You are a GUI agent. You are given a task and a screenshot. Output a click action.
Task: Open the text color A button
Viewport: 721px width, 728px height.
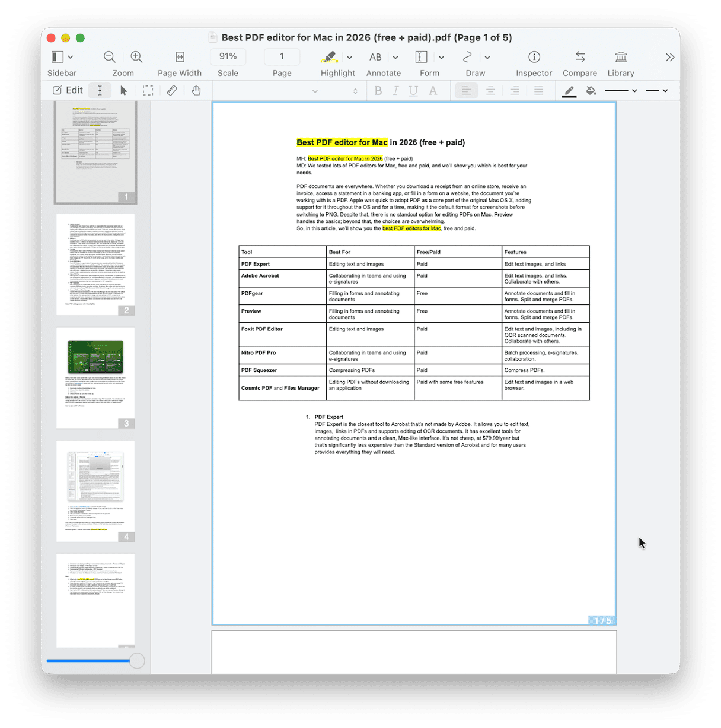(433, 91)
